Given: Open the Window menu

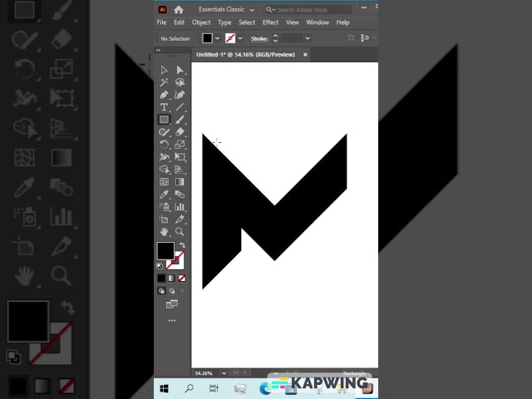Looking at the screenshot, I should [318, 22].
